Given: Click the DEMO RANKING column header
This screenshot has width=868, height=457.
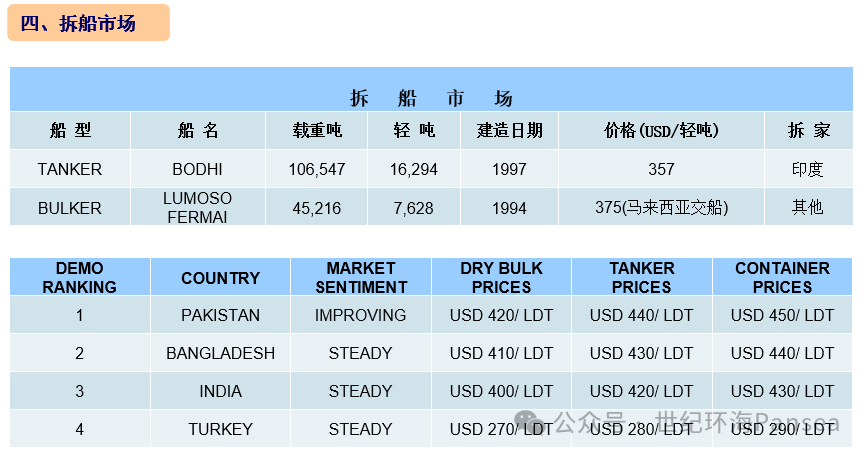Looking at the screenshot, I should coord(80,277).
